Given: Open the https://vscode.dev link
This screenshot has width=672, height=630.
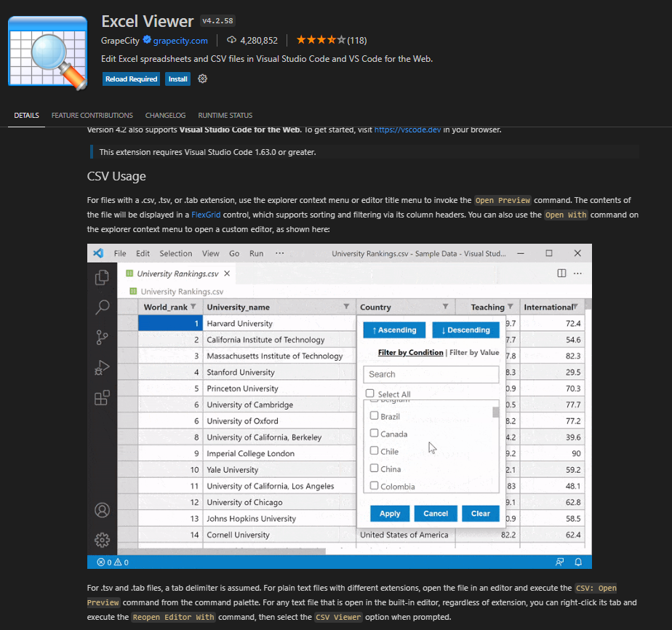Looking at the screenshot, I should [407, 129].
